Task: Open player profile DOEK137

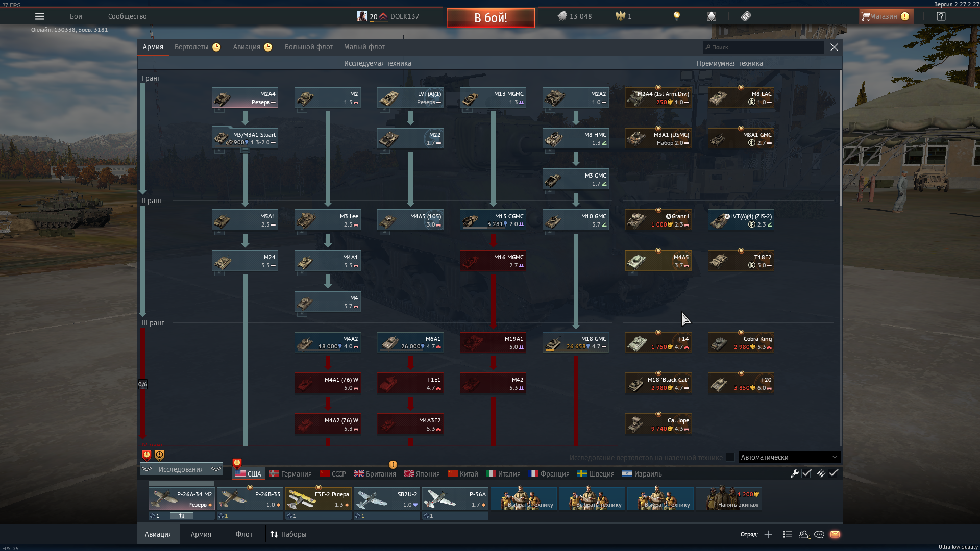Action: 388,16
